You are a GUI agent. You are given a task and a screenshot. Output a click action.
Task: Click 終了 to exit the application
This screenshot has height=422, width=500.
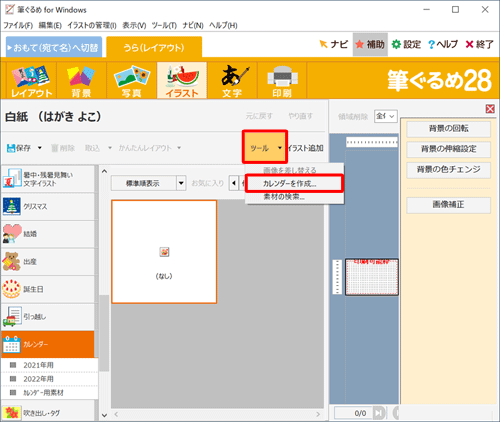479,44
